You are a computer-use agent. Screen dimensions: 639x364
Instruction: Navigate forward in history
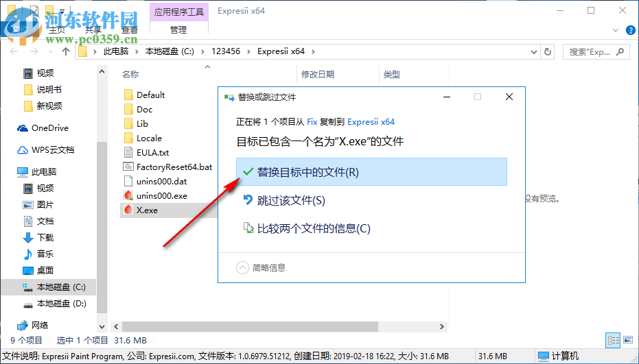34,51
